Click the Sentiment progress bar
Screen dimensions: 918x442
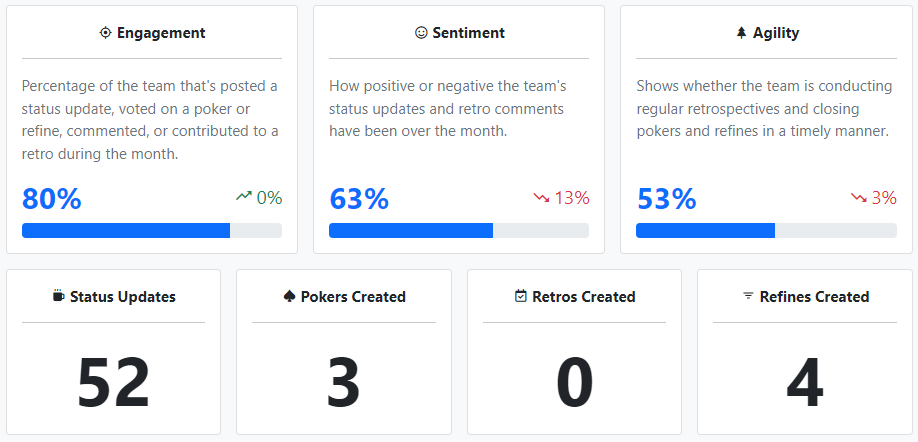[459, 231]
